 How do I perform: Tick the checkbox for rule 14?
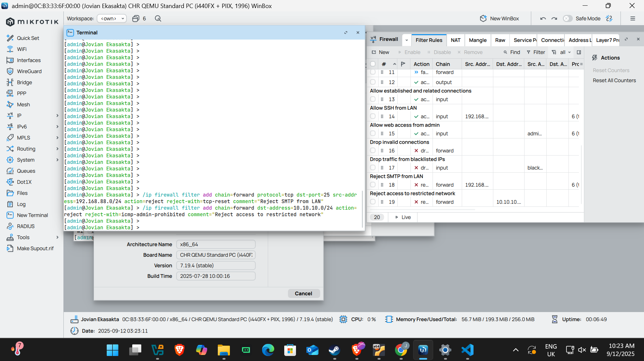point(373,116)
